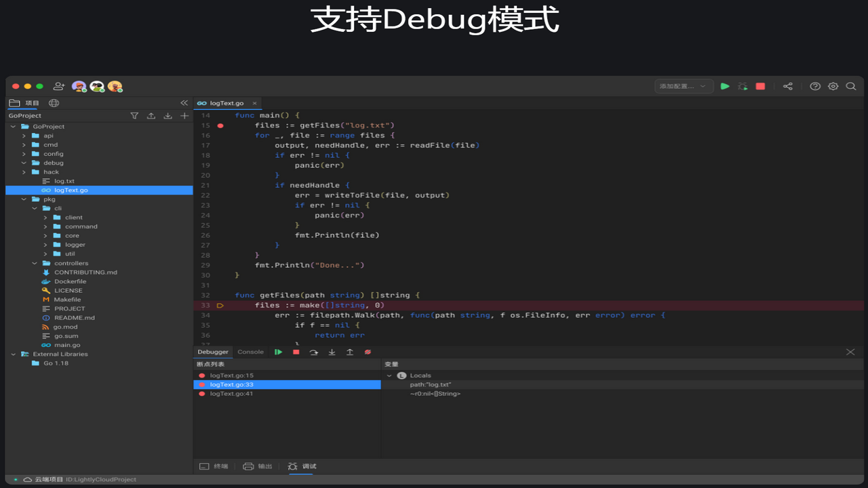Open settings with the gear icon
Screen dimensions: 868x488
[833, 87]
